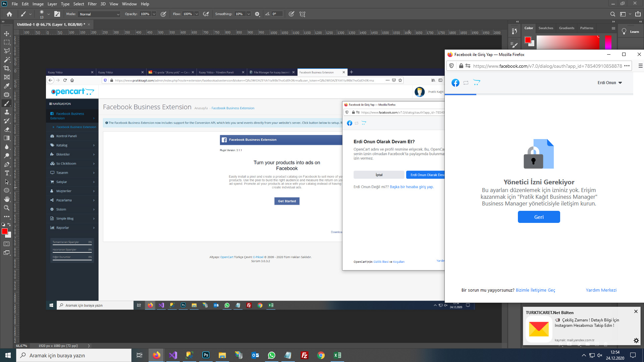Select the Crop tool
This screenshot has width=644, height=362.
point(7,68)
